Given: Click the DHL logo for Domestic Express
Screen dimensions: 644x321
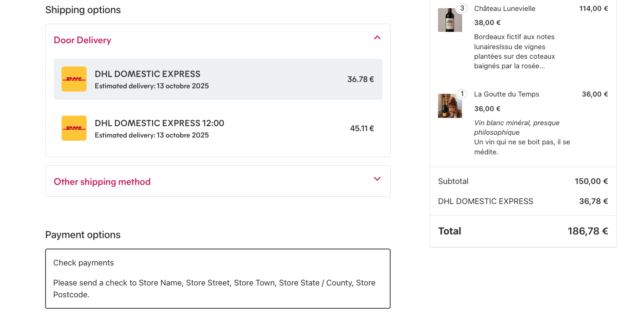Looking at the screenshot, I should click(x=74, y=79).
